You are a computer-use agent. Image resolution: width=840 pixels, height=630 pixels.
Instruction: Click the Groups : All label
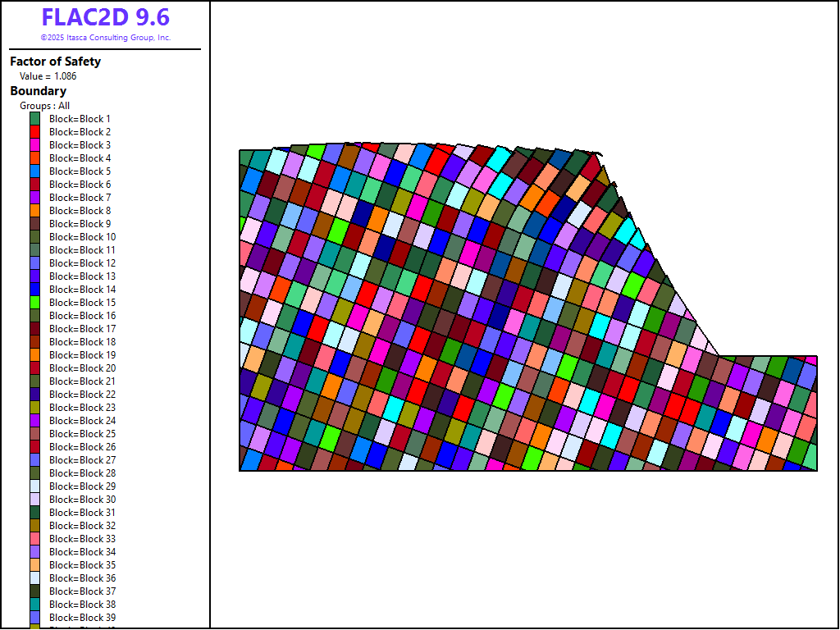click(x=45, y=106)
